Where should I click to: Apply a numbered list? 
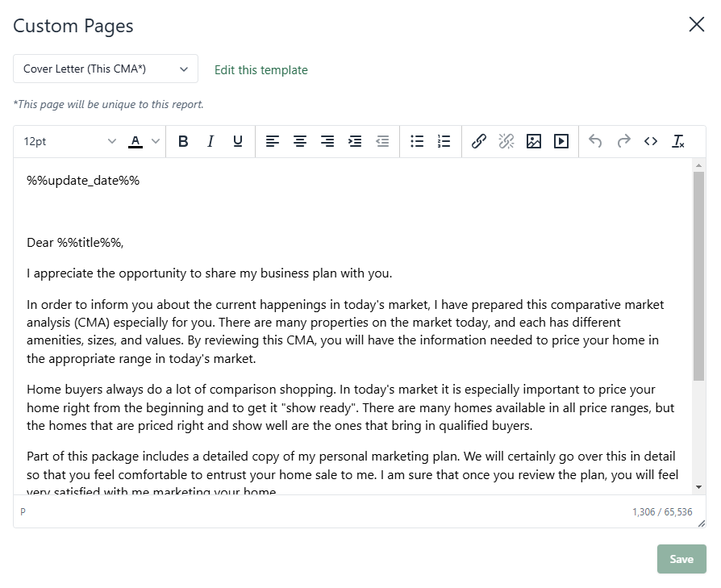pyautogui.click(x=444, y=141)
